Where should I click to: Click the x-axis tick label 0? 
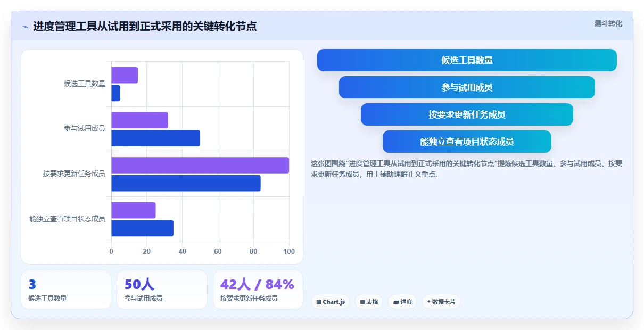[x=111, y=251]
